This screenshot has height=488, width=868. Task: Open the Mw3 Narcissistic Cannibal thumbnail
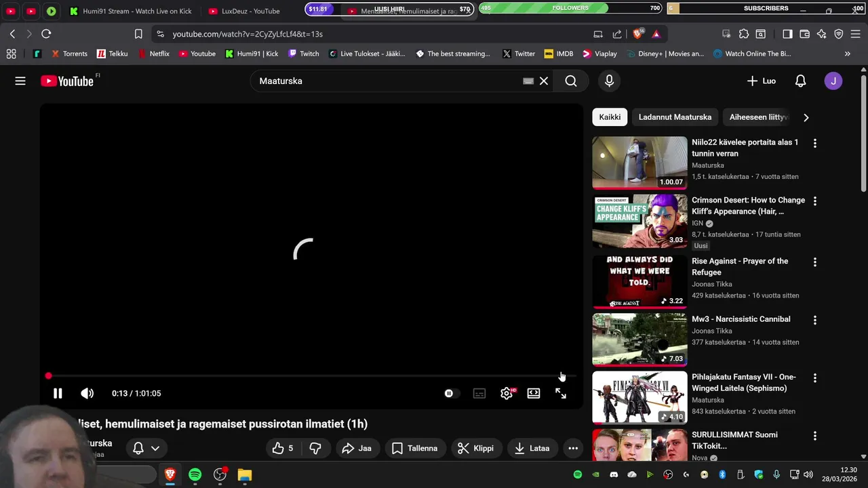[x=639, y=339]
